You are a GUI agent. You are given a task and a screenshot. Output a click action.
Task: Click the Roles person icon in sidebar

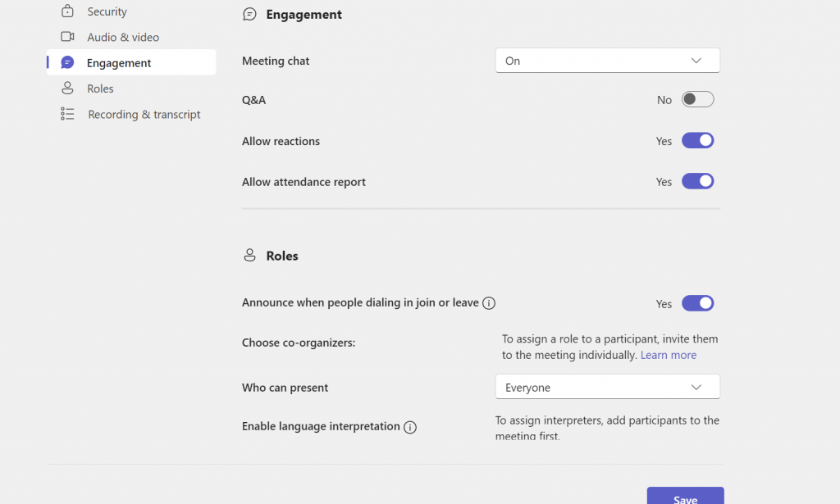coord(67,89)
